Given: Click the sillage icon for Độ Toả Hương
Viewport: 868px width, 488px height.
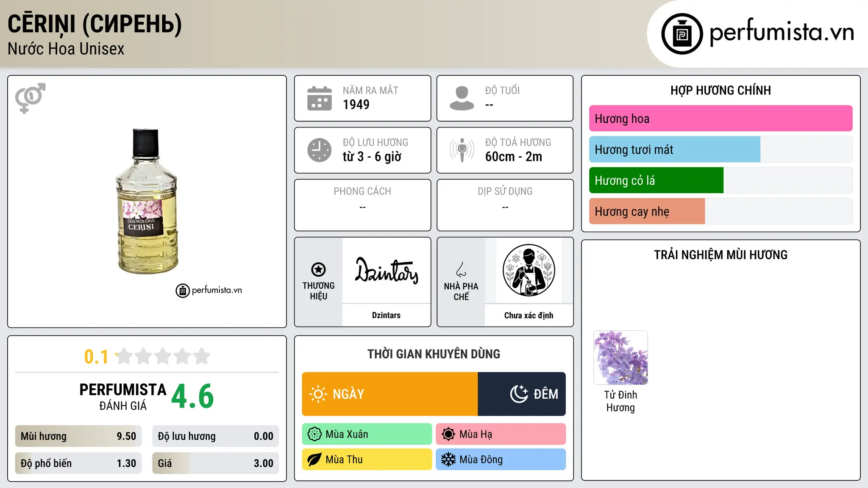Looking at the screenshot, I should click(x=462, y=150).
